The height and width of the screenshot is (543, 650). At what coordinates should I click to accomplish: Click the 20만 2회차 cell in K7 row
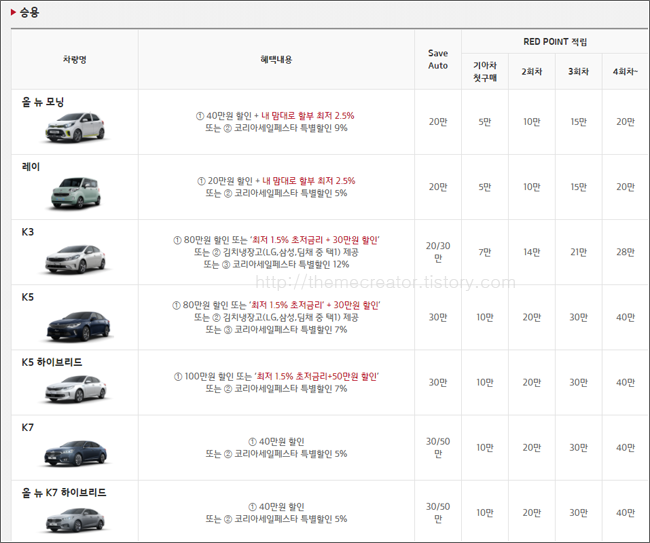pos(531,448)
